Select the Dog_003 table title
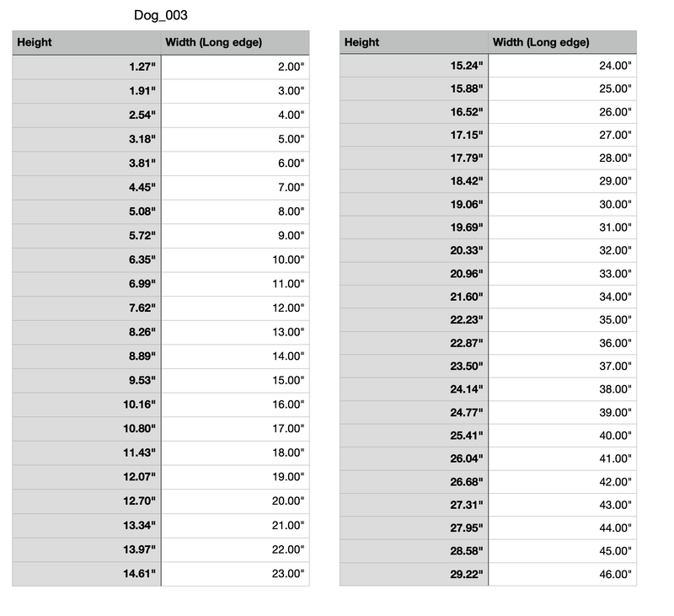Image resolution: width=674 pixels, height=616 pixels. coord(161,15)
